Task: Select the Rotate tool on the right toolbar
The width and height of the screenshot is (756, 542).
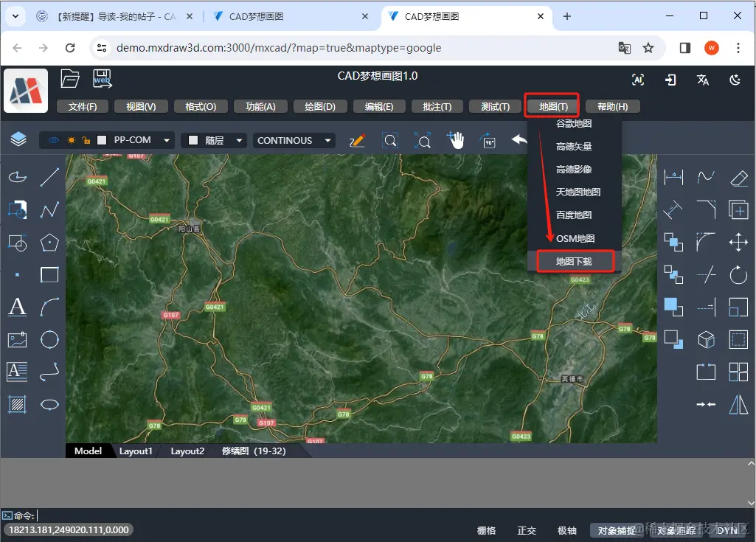Action: 738,274
